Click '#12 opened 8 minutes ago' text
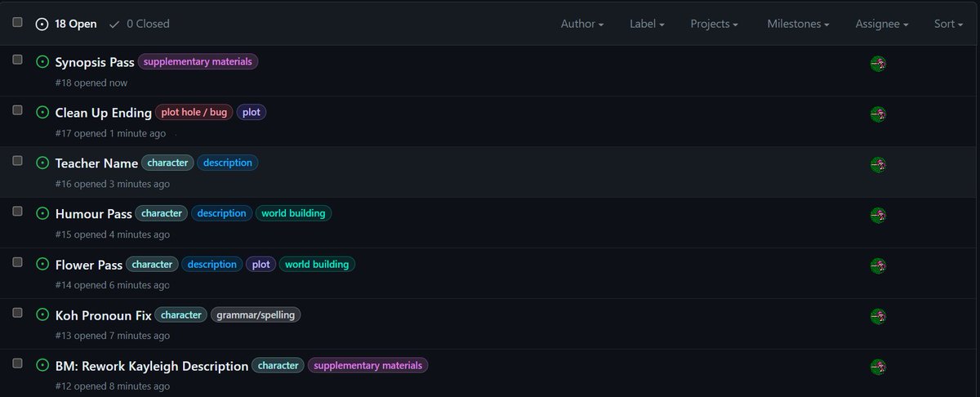Screen dimensions: 980x397 pos(113,386)
